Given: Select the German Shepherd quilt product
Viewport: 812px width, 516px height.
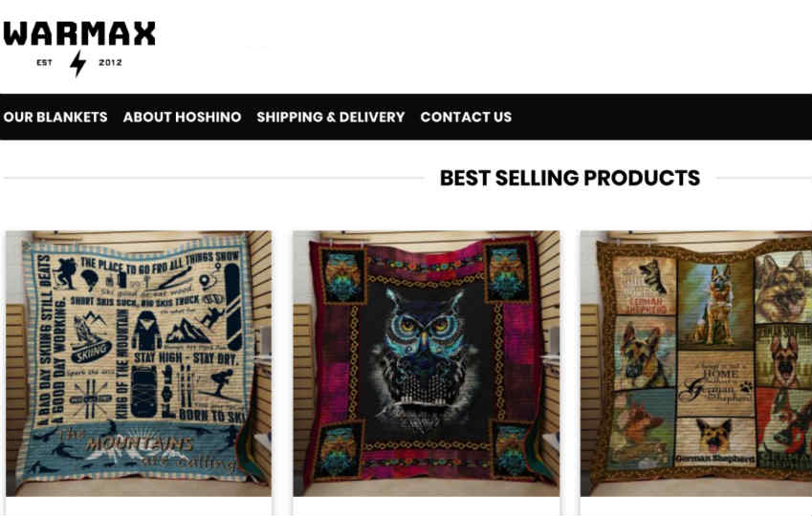Looking at the screenshot, I should tap(696, 363).
